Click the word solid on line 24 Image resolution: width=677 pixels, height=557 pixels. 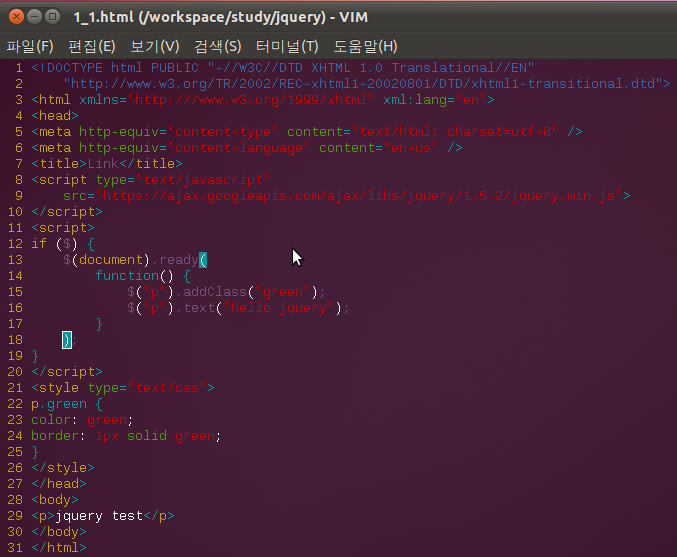tap(147, 436)
